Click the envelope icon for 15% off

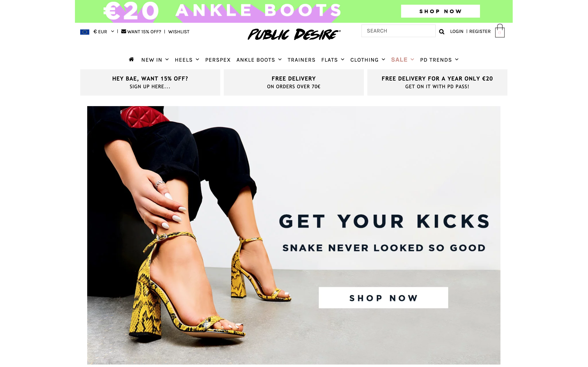pos(123,31)
